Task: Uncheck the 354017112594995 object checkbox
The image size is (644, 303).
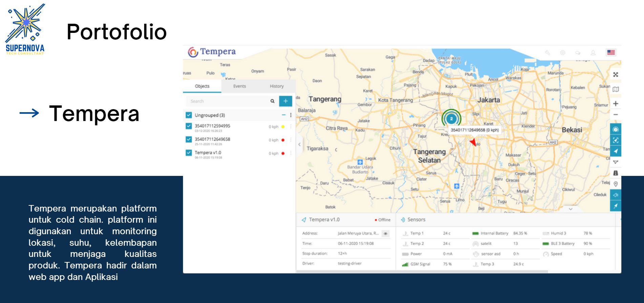Action: click(x=189, y=126)
